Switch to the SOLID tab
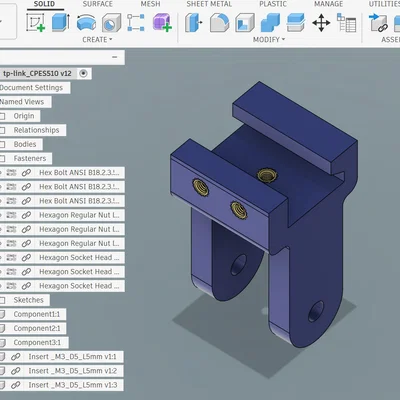Image resolution: width=400 pixels, height=400 pixels. tap(44, 4)
